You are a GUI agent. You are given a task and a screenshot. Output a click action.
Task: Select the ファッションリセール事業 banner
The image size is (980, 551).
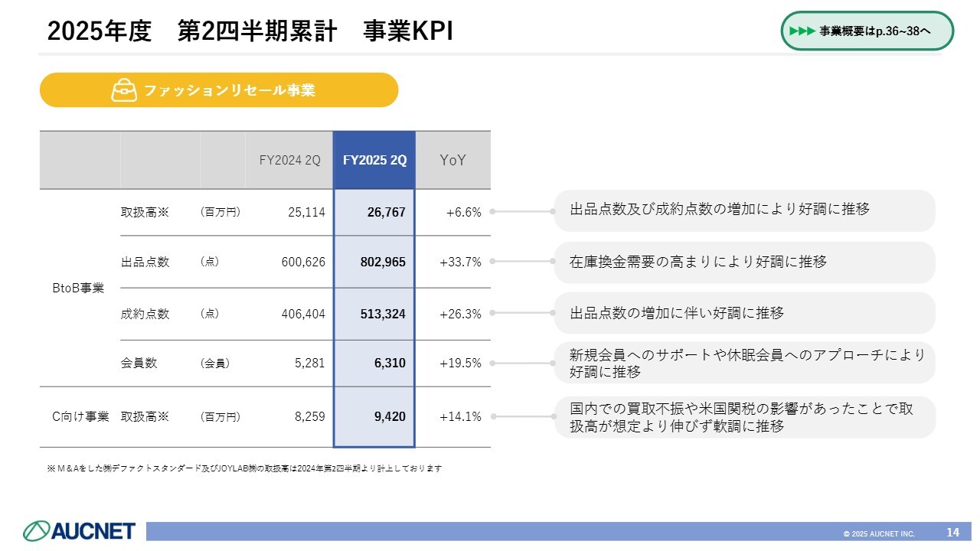tap(219, 90)
